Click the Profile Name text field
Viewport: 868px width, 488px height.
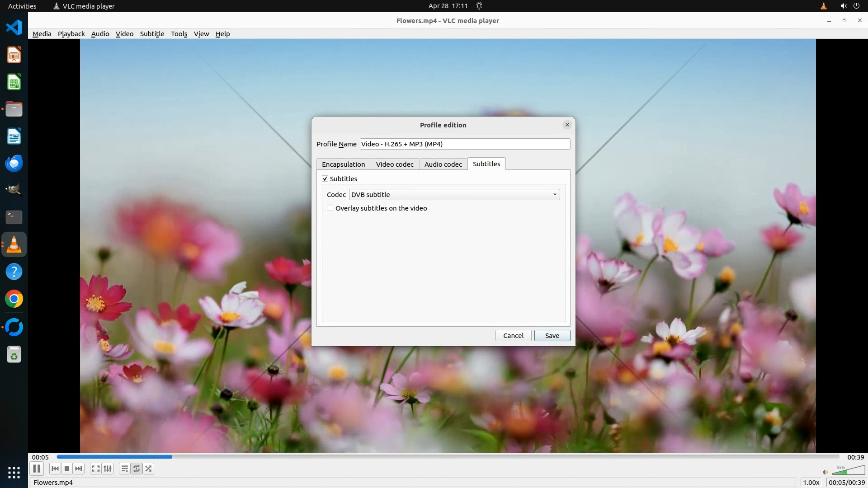coord(465,144)
